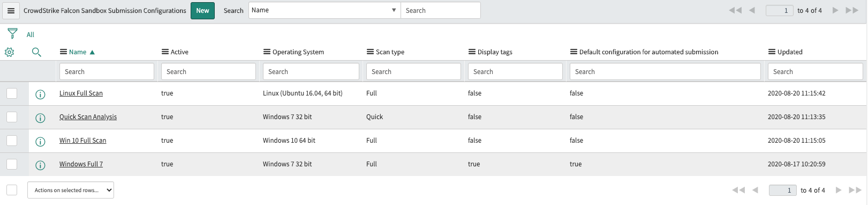This screenshot has height=205, width=868.
Task: Open Updated column menu icon
Action: 772,52
